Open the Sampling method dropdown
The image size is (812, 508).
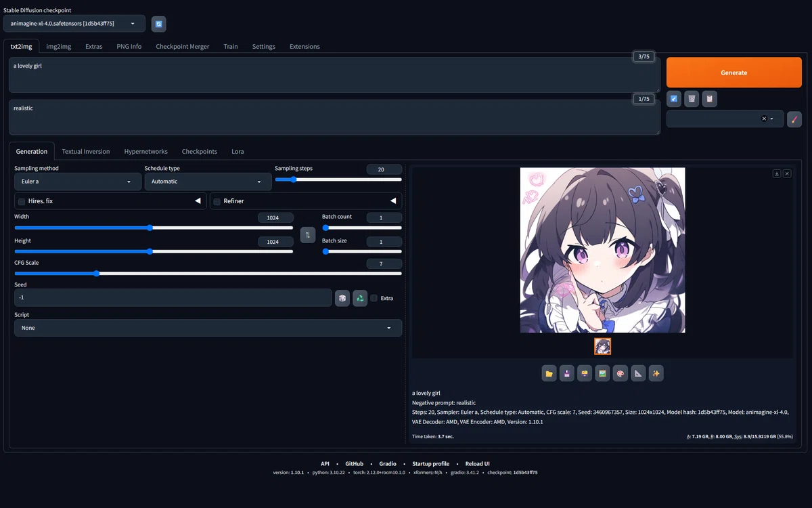(x=78, y=182)
